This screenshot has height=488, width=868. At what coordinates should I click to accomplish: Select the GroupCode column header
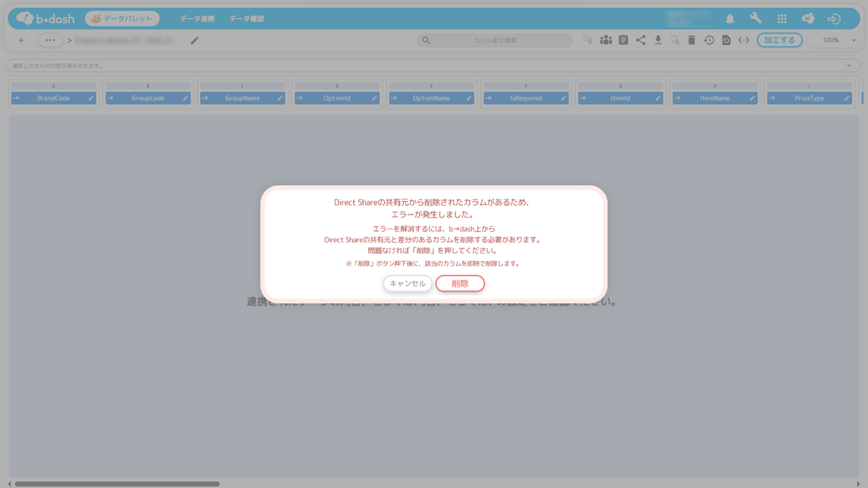click(148, 98)
